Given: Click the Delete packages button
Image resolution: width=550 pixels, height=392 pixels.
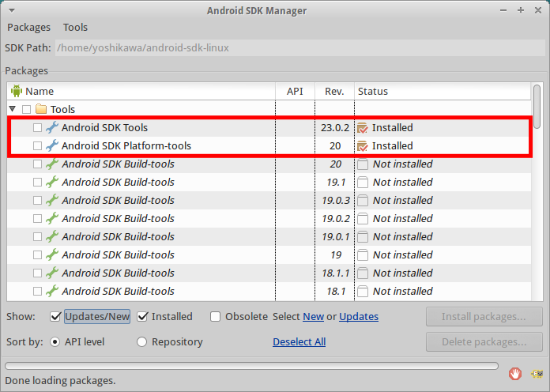Looking at the screenshot, I should (484, 342).
